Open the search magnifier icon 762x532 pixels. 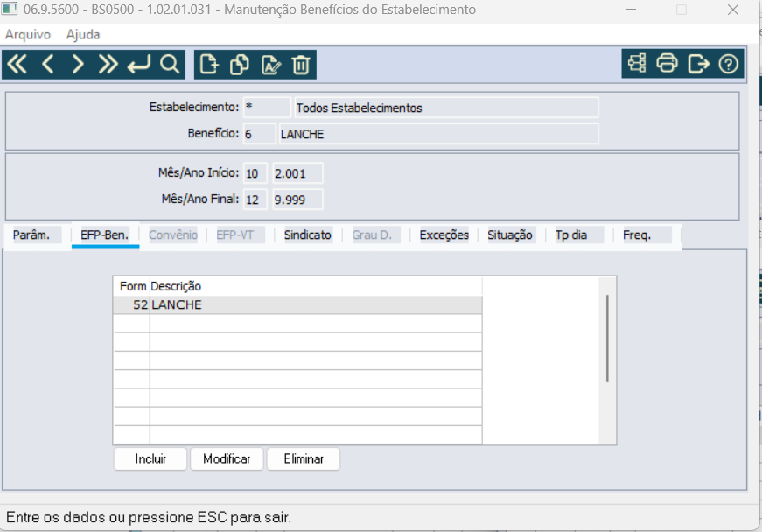pyautogui.click(x=170, y=64)
